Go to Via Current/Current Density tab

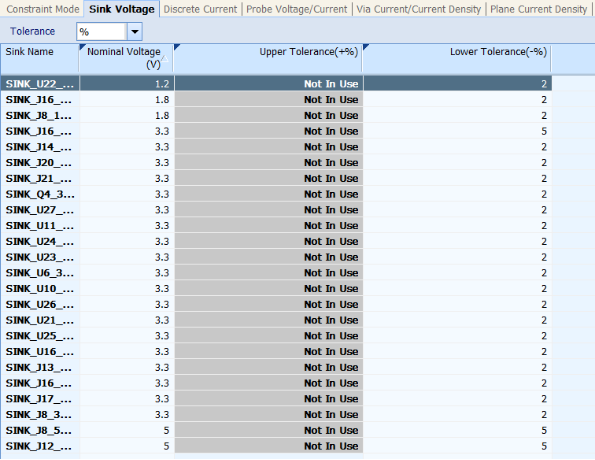pyautogui.click(x=419, y=9)
